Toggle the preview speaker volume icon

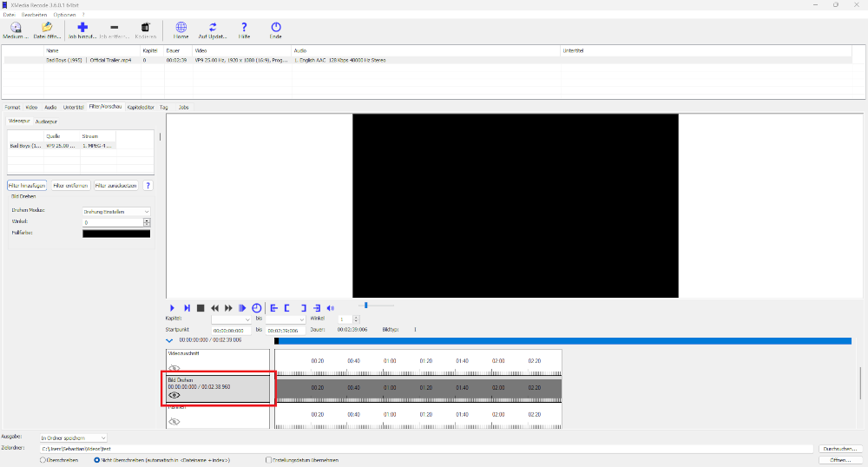coord(331,308)
